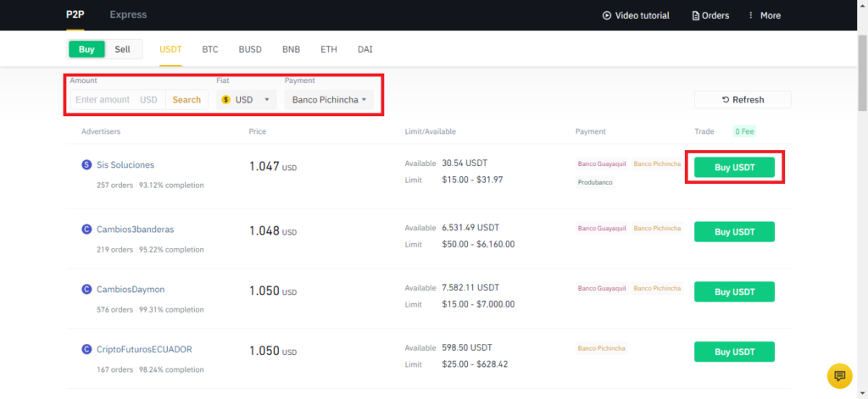The image size is (868, 399).
Task: Click the $25.00 - $628.42 limit
Action: (x=475, y=364)
